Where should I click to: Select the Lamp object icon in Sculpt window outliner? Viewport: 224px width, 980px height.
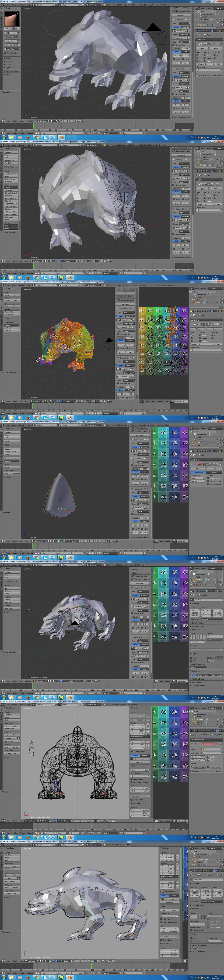pyautogui.click(x=201, y=22)
